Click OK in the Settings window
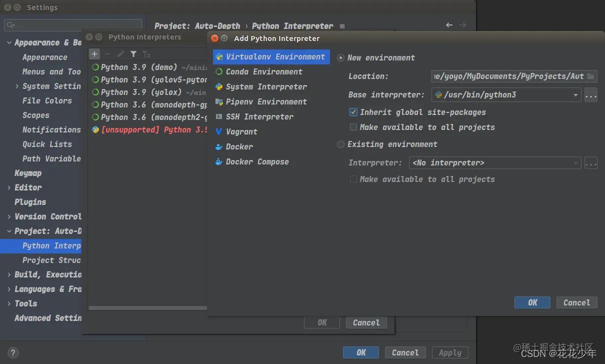Image resolution: width=605 pixels, height=364 pixels. point(361,352)
